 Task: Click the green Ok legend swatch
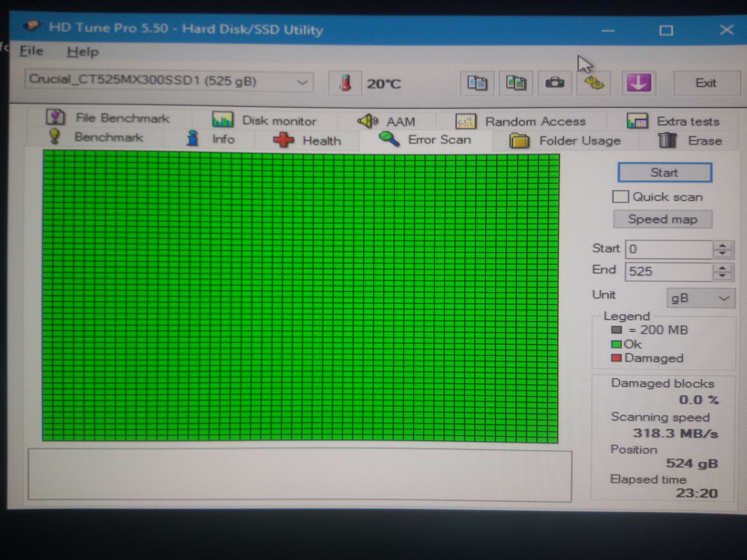[x=616, y=344]
